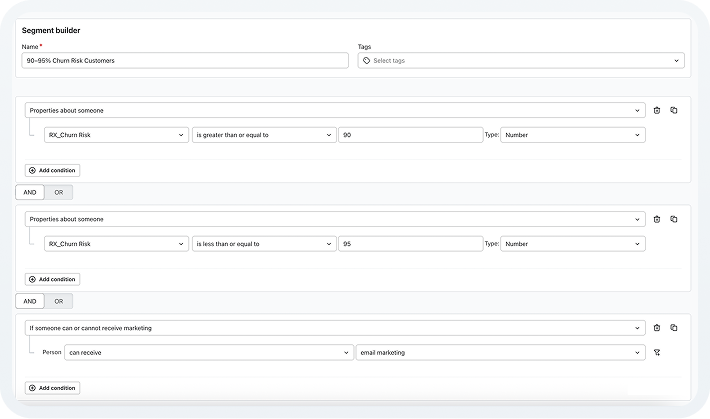The width and height of the screenshot is (710, 419).
Task: Open the Select tags dropdown
Action: 521,61
